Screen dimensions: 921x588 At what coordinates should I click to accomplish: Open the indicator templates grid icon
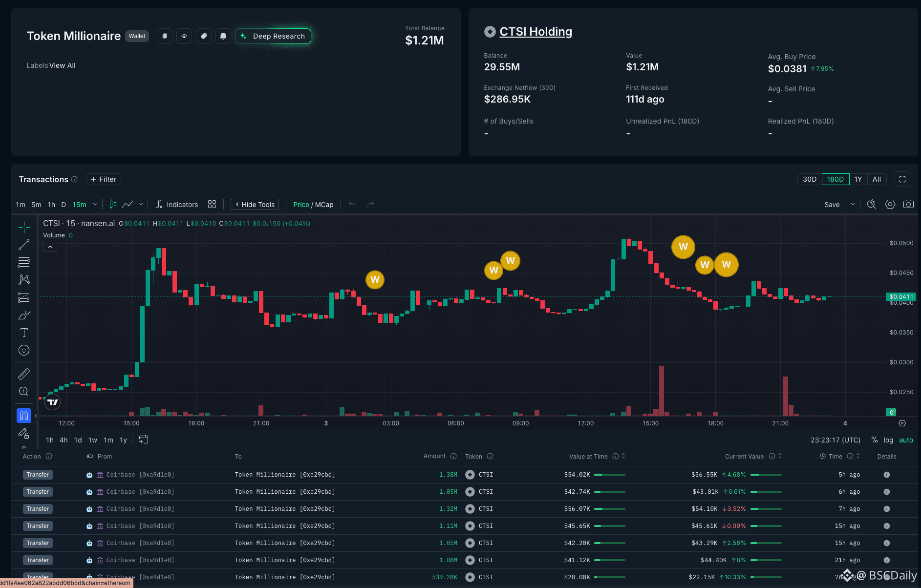pos(212,204)
